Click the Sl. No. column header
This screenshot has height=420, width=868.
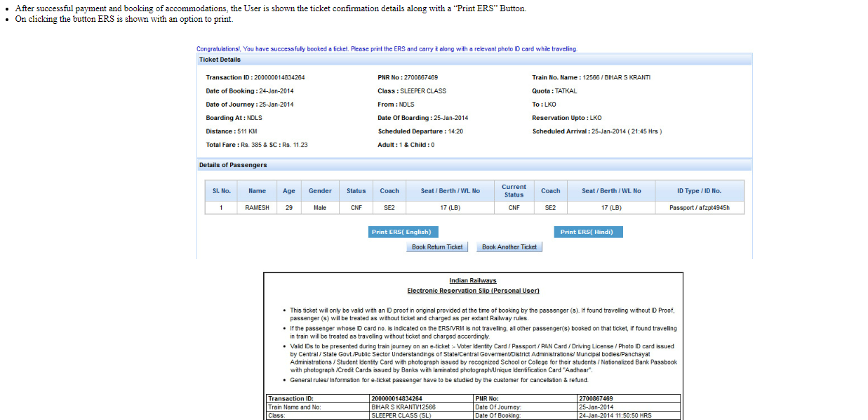tap(222, 191)
